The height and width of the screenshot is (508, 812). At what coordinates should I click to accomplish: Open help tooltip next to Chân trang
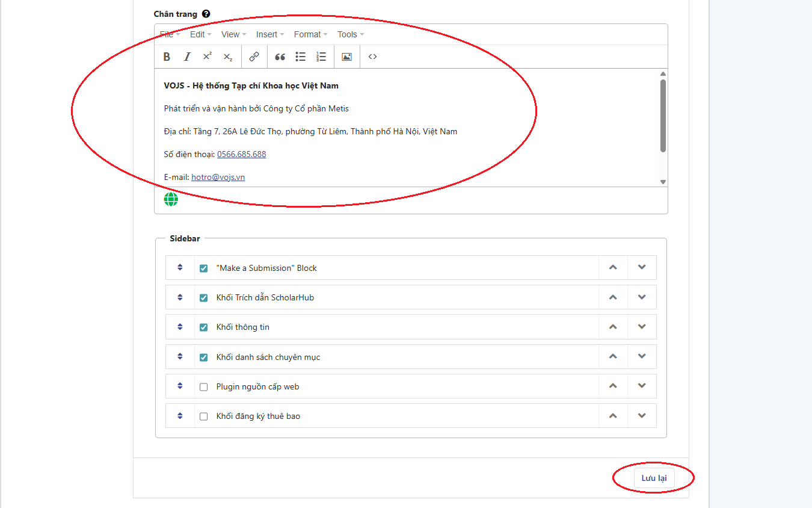coord(206,14)
